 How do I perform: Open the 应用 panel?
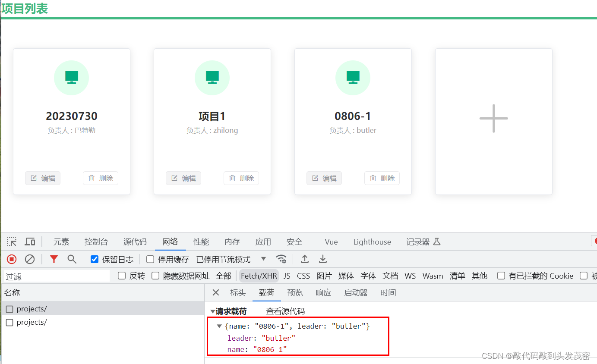pyautogui.click(x=263, y=242)
